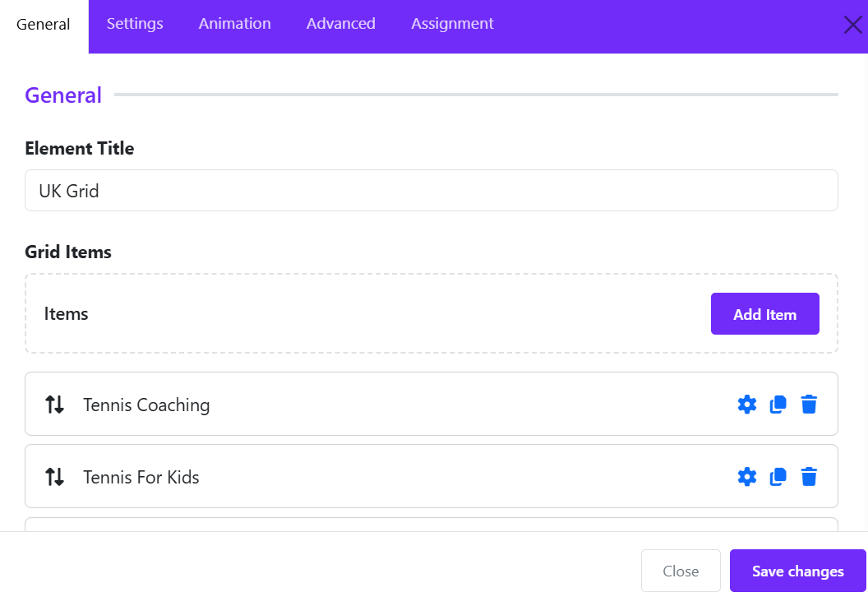The width and height of the screenshot is (868, 606).
Task: Select the Advanced tab
Action: pos(340,24)
